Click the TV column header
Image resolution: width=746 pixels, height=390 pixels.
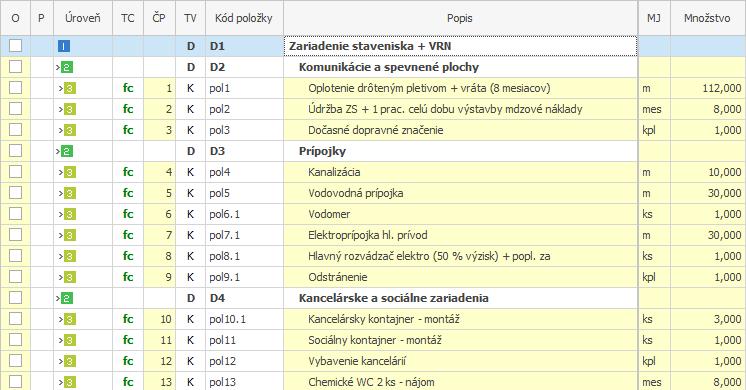[190, 18]
